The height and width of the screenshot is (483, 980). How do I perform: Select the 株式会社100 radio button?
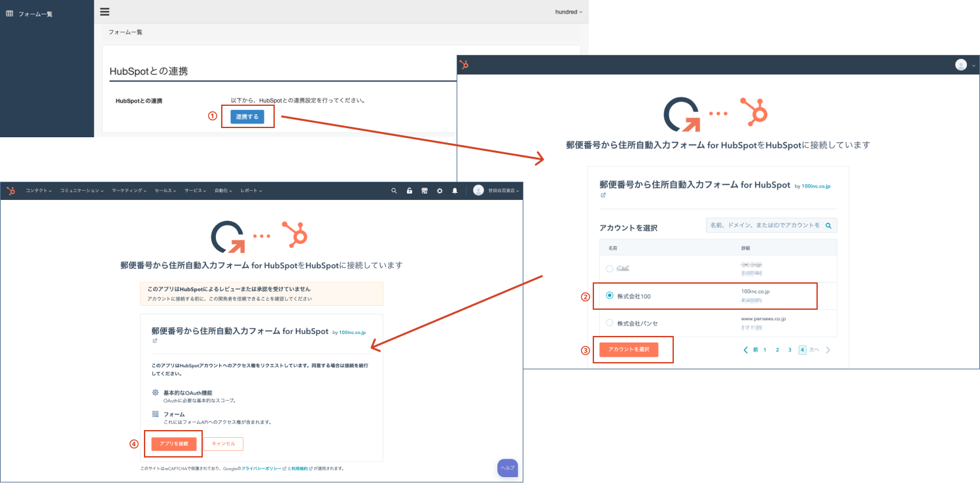(610, 295)
